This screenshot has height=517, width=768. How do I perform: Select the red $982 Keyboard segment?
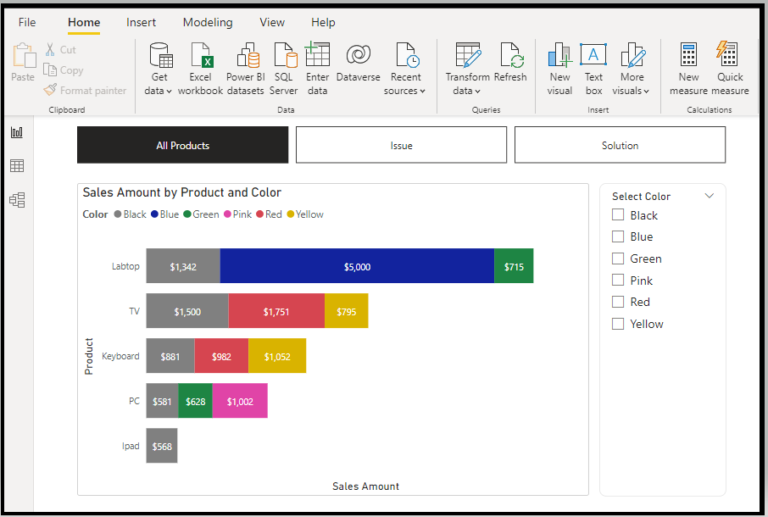[x=221, y=356]
